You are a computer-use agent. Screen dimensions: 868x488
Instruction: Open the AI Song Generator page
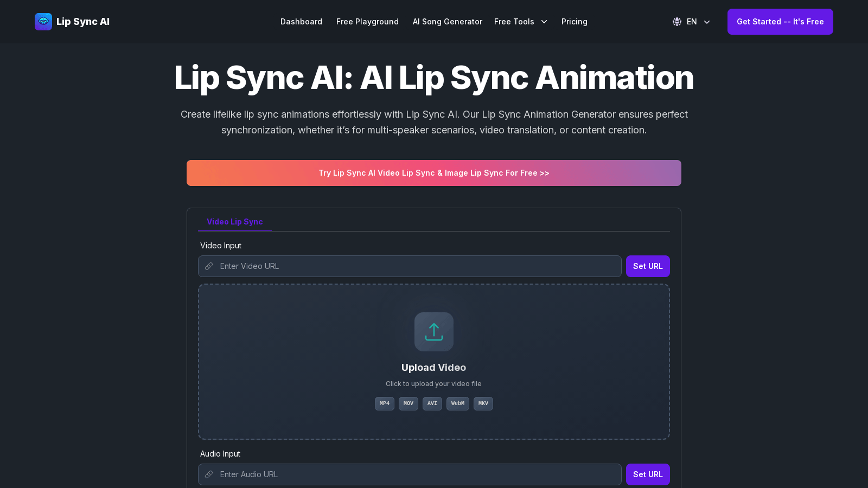tap(448, 22)
